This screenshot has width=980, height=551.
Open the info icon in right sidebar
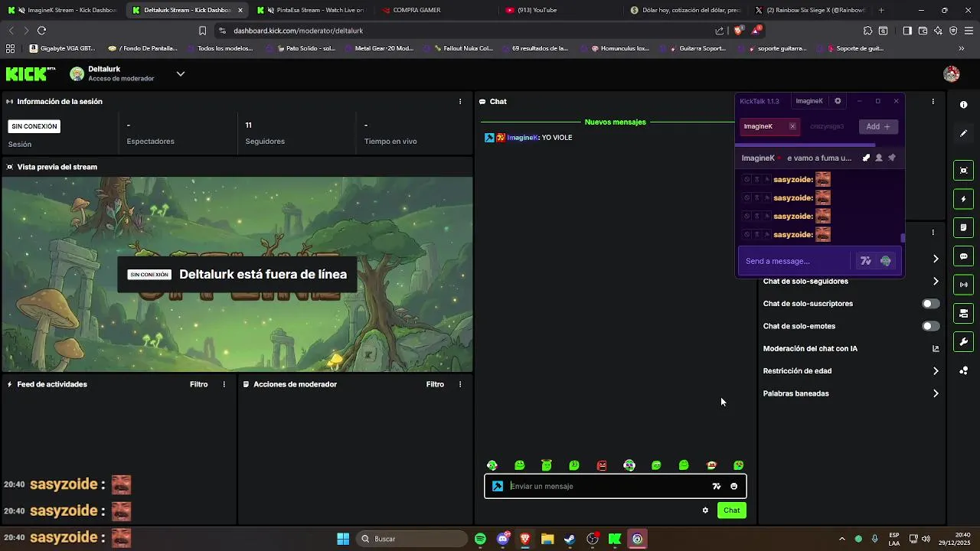(963, 105)
